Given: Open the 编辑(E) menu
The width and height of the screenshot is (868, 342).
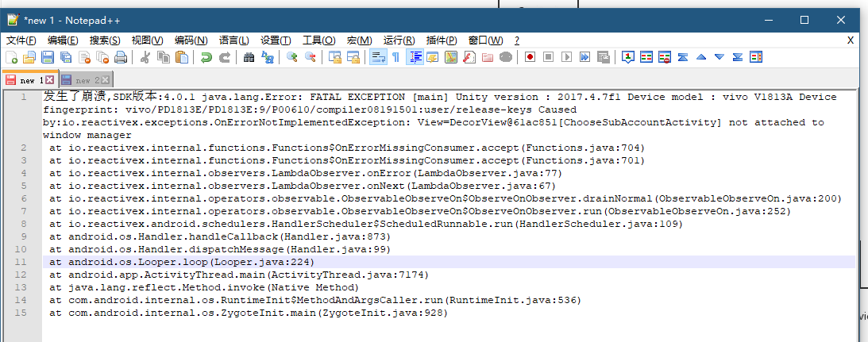Looking at the screenshot, I should 63,40.
